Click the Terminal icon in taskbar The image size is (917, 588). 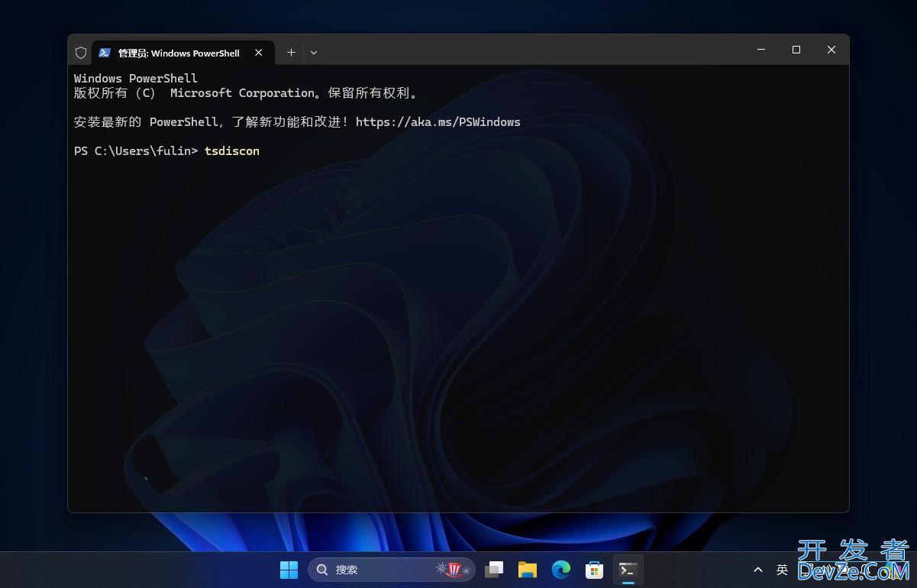[628, 570]
